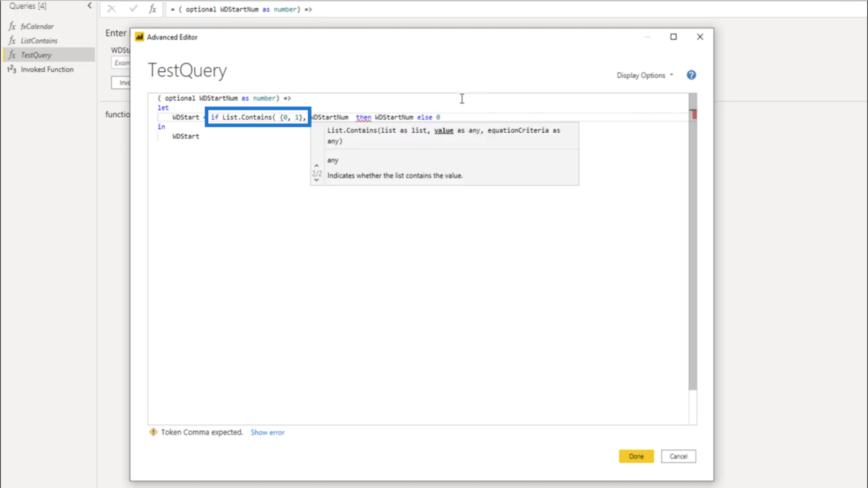Open the Show error link
Image resolution: width=868 pixels, height=488 pixels.
tap(268, 433)
